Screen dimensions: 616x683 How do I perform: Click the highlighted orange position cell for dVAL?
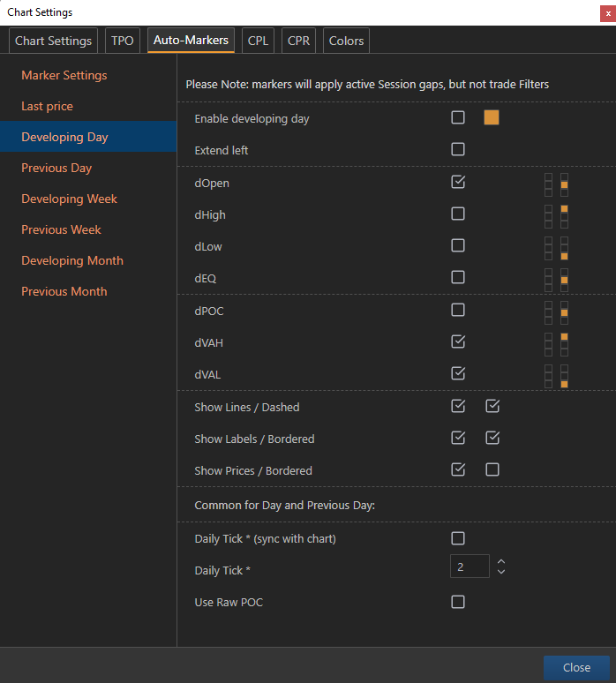564,384
